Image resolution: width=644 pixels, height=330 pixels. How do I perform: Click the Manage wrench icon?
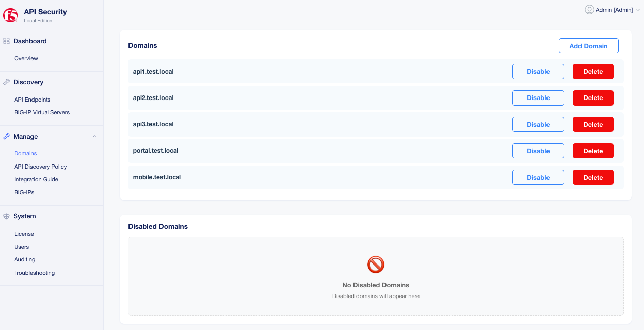[x=7, y=137]
